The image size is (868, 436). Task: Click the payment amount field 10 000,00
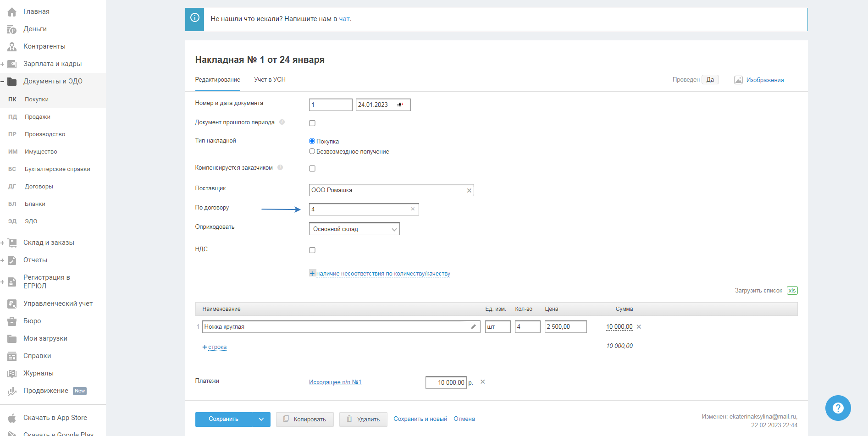tap(446, 382)
